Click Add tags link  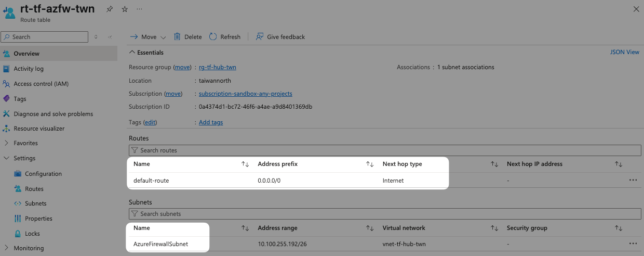(211, 122)
